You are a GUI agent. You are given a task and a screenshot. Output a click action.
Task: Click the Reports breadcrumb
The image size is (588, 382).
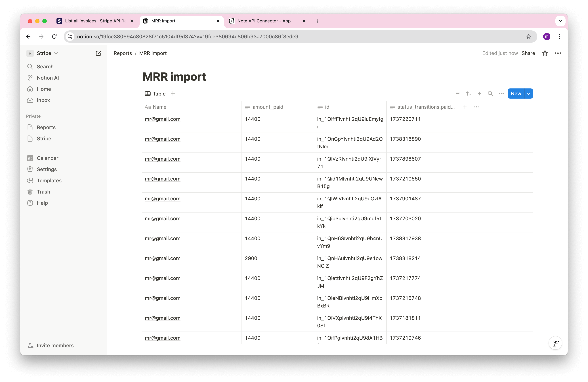point(123,53)
